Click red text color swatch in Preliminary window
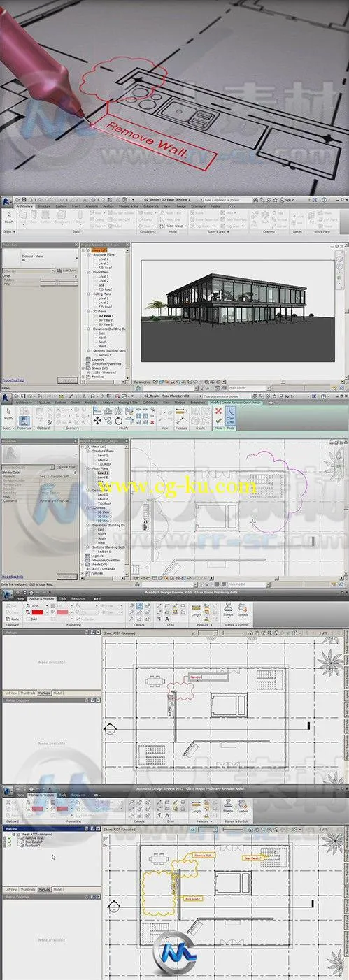The height and width of the screenshot is (980, 349). pos(37,612)
